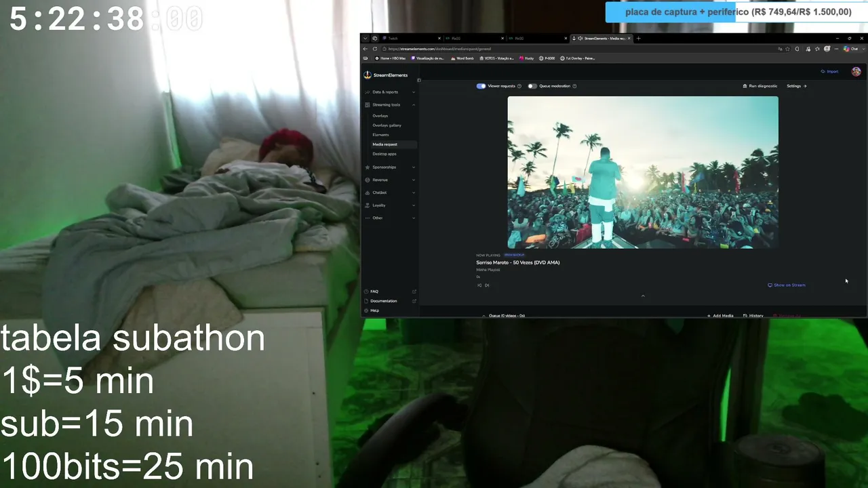Open media request Settings
This screenshot has width=868, height=488.
coord(797,86)
